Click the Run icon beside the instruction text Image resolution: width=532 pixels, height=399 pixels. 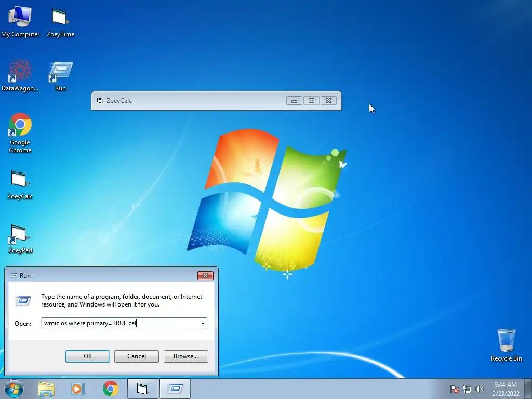23,301
